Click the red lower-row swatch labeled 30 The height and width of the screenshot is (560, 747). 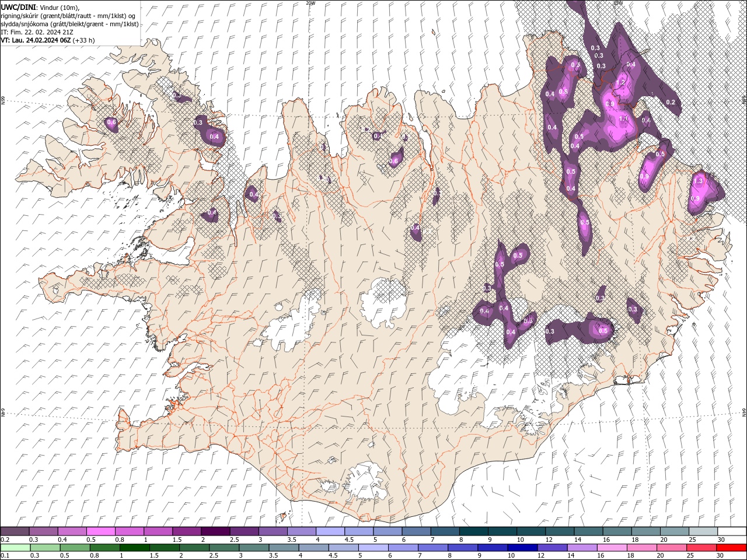(x=731, y=547)
